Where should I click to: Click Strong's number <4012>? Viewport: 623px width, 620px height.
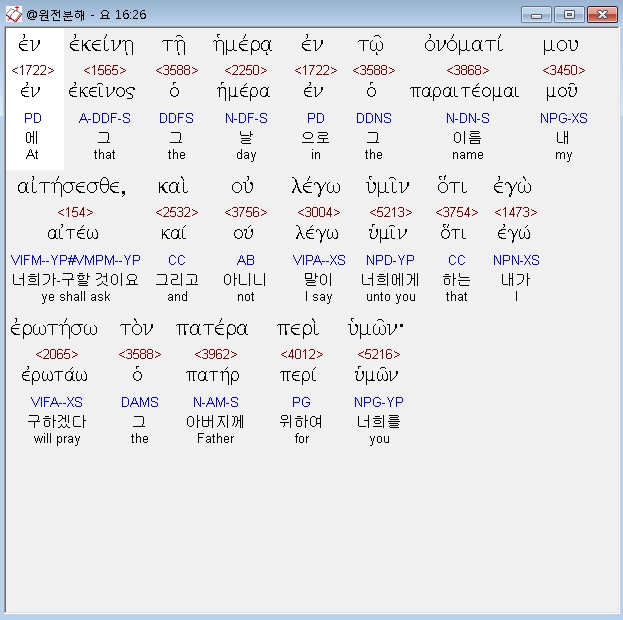point(302,354)
